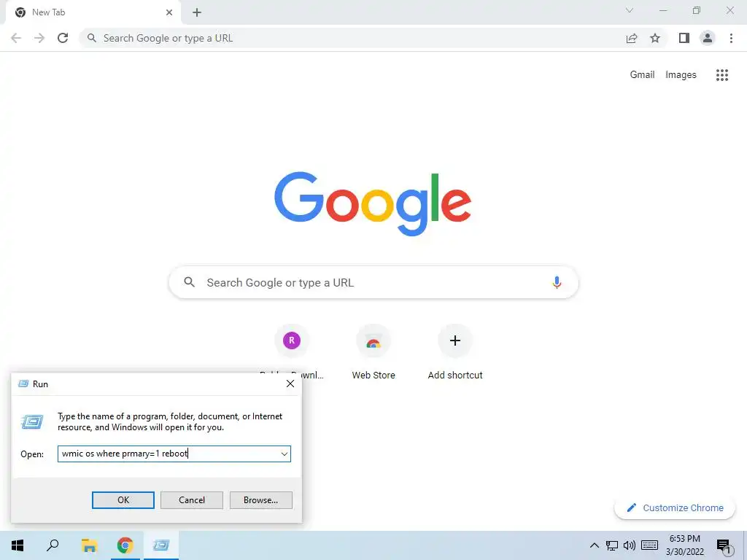Open the Web Store shortcut

pos(373,351)
